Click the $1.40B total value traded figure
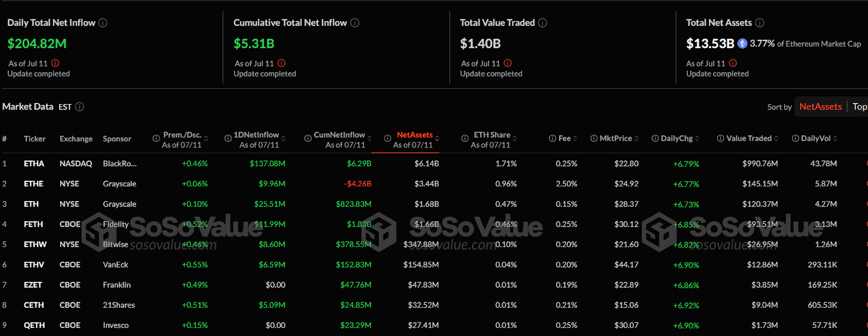868x336 pixels. coord(480,43)
